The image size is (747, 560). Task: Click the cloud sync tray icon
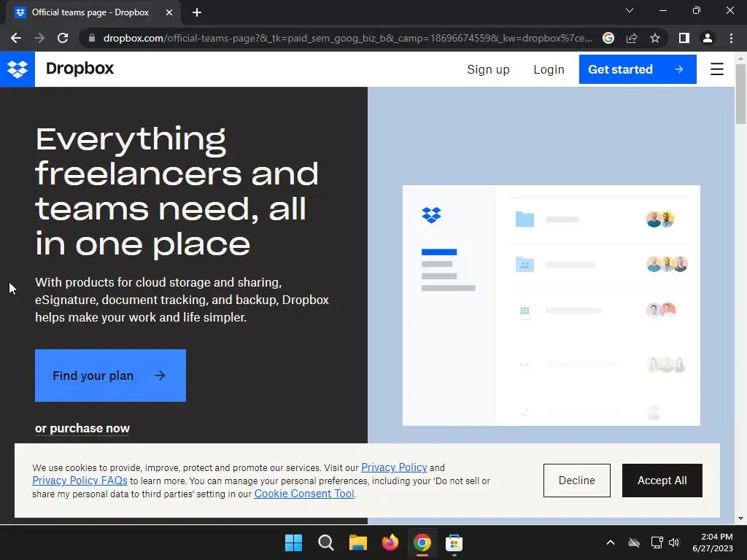click(634, 542)
